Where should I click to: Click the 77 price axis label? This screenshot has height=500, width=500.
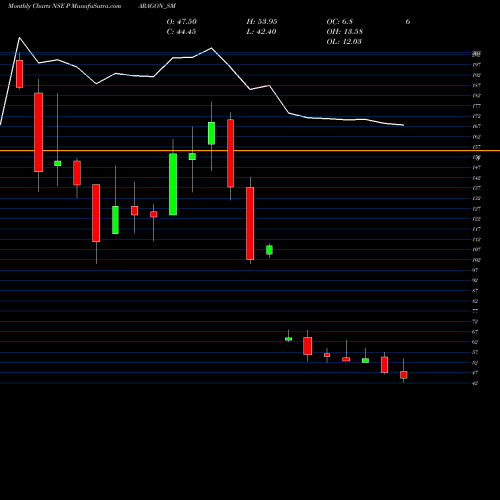pyautogui.click(x=475, y=311)
